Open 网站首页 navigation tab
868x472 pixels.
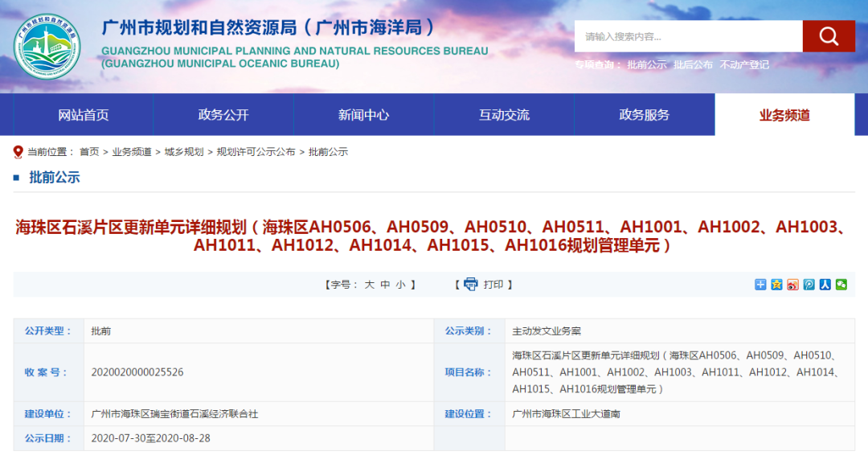point(83,115)
